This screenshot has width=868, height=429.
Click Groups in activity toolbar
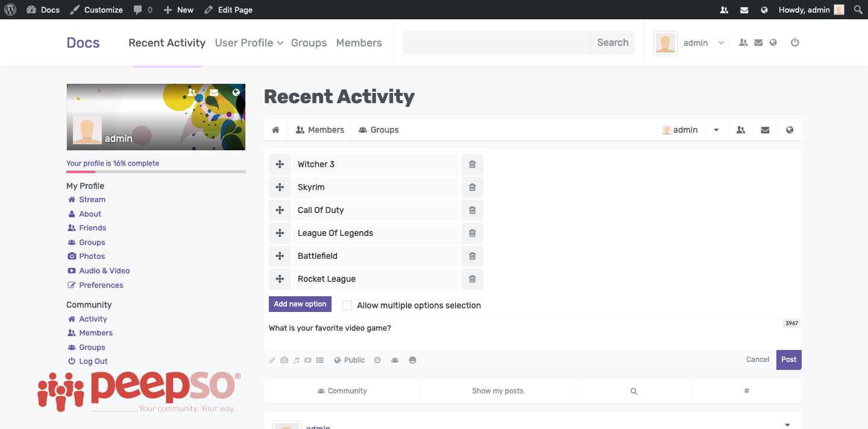pyautogui.click(x=379, y=130)
